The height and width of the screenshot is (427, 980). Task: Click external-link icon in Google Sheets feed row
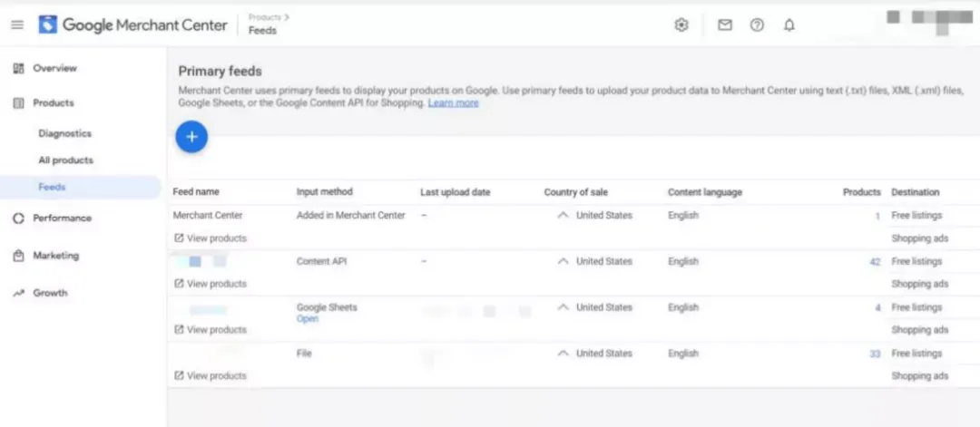click(x=179, y=330)
